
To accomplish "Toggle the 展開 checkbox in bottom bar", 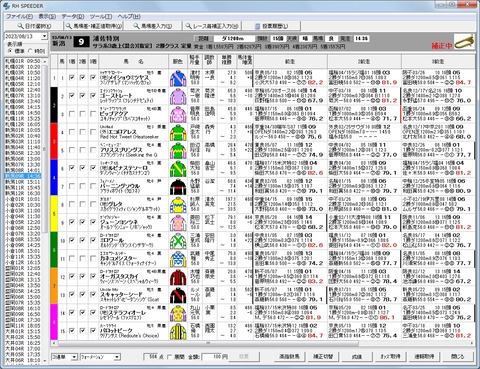I will pyautogui.click(x=170, y=357).
